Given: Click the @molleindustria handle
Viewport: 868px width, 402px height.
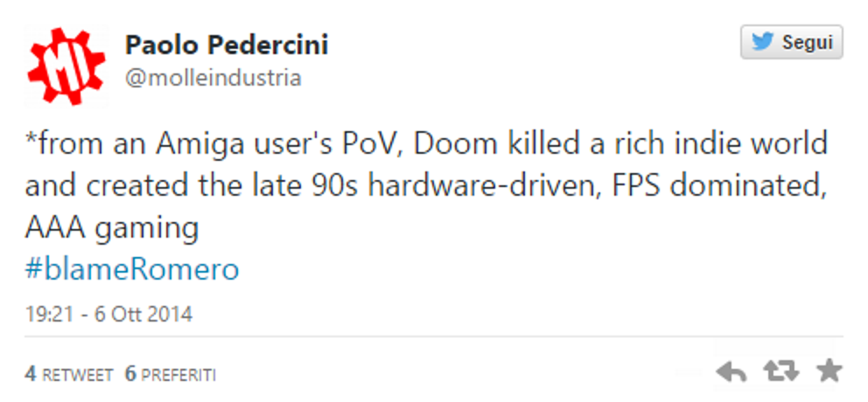Looking at the screenshot, I should pyautogui.click(x=213, y=78).
